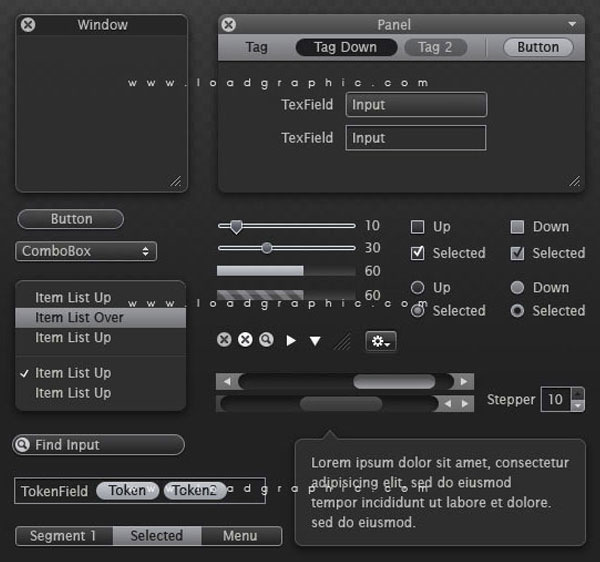Open the ComboBox dropdown
This screenshot has width=600, height=562.
[86, 251]
